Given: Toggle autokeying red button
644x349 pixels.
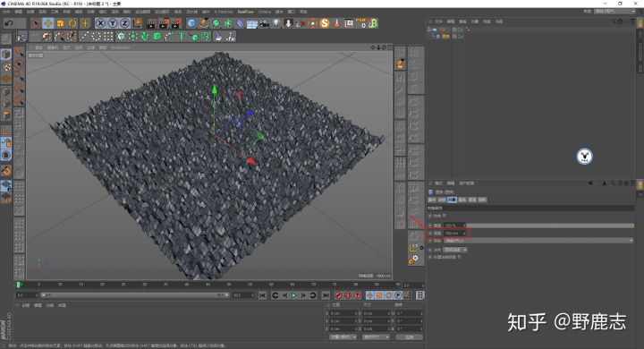Looking at the screenshot, I should pos(348,295).
